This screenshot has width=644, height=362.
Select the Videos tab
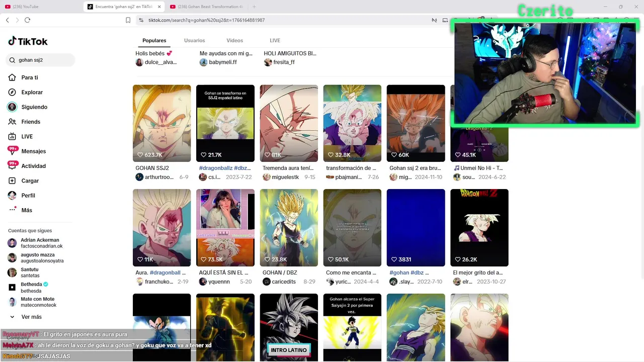click(x=234, y=40)
